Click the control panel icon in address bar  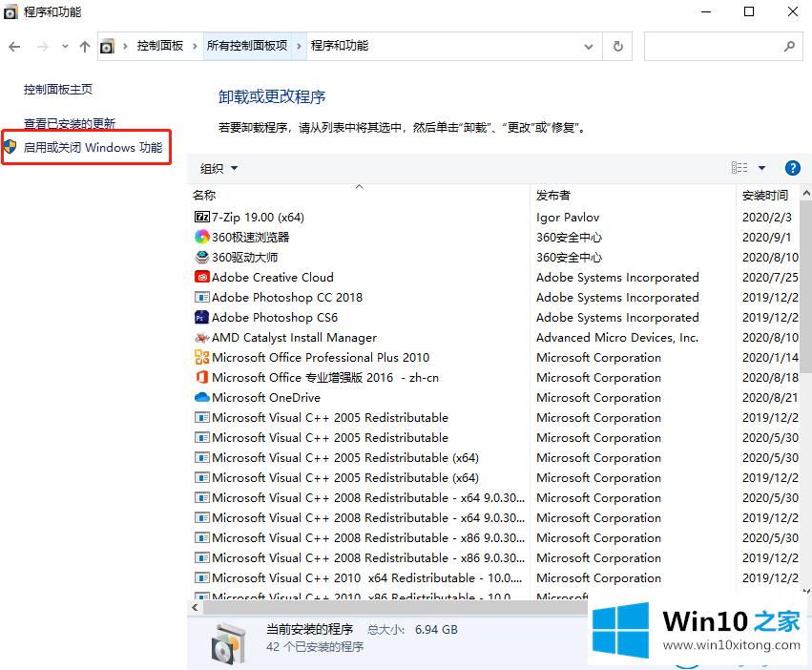pyautogui.click(x=107, y=47)
